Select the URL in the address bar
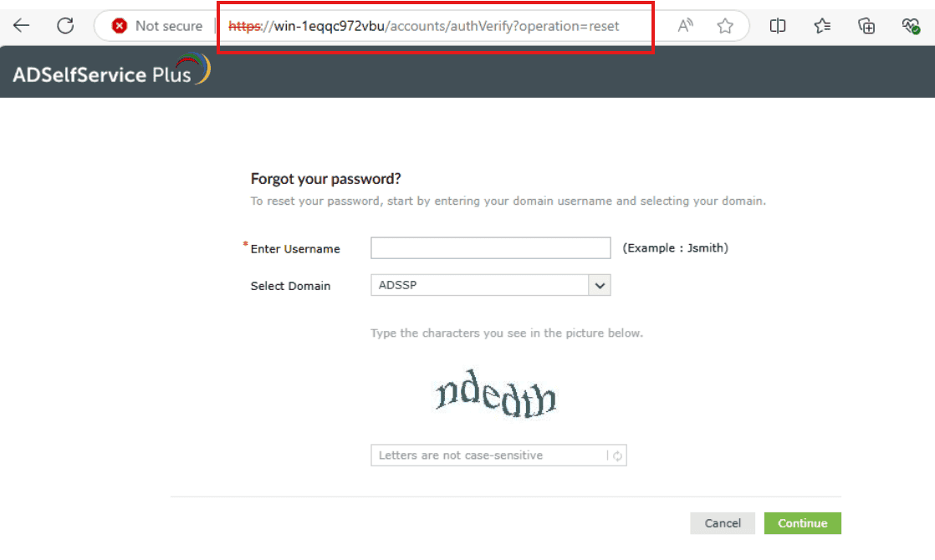 coord(424,26)
